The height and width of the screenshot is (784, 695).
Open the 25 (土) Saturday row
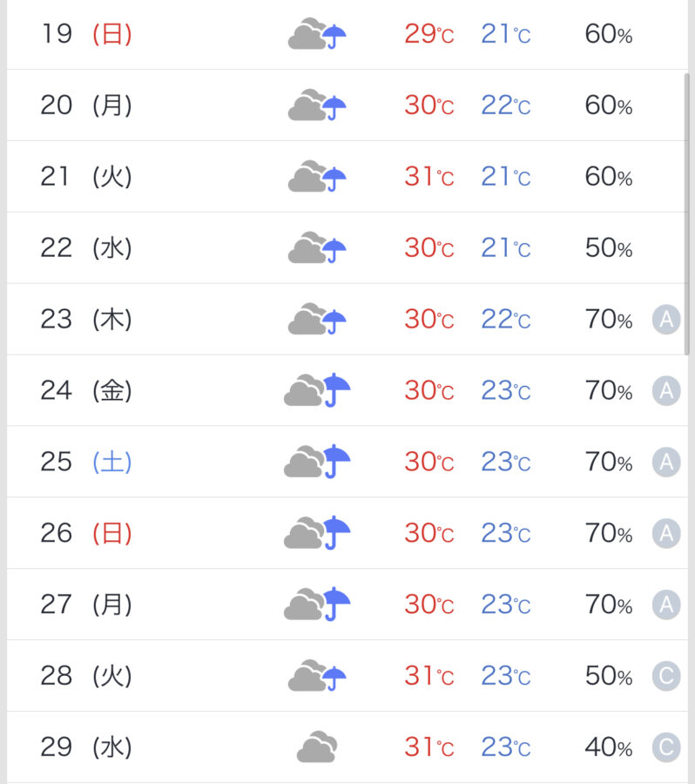[347, 462]
